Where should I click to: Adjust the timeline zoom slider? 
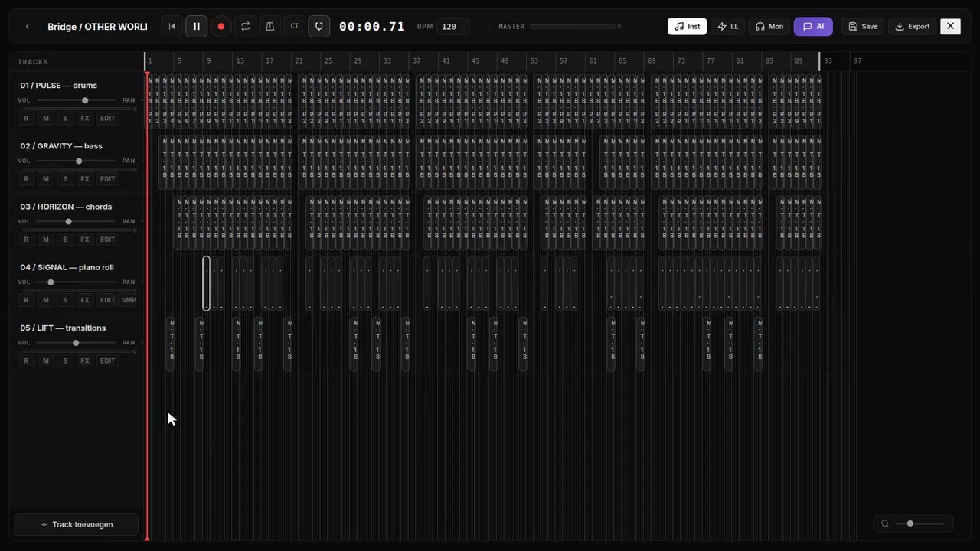coord(920,523)
